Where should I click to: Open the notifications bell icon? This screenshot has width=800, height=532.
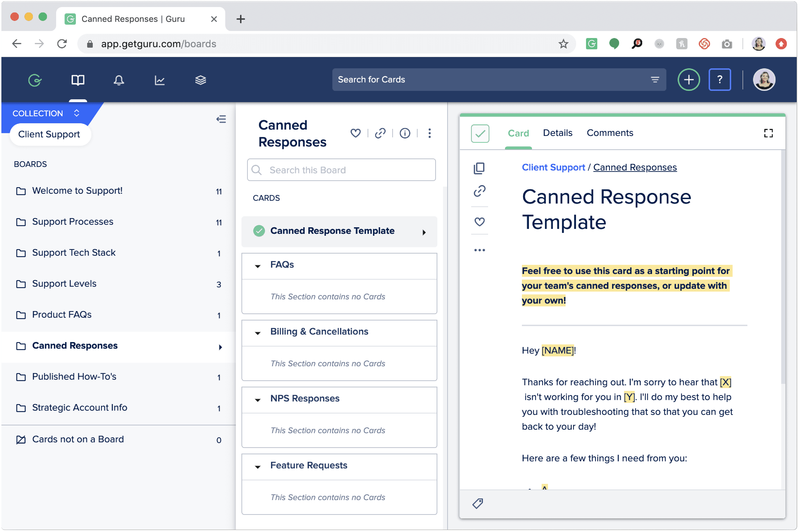(x=118, y=80)
